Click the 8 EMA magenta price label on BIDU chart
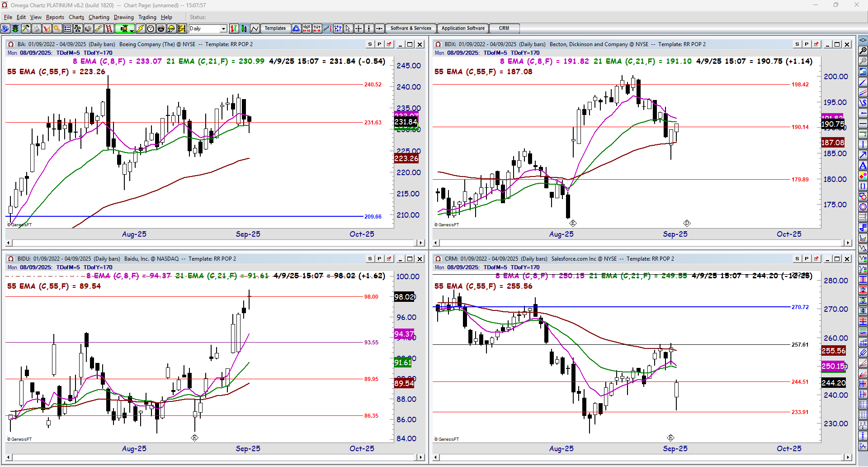 coord(404,334)
